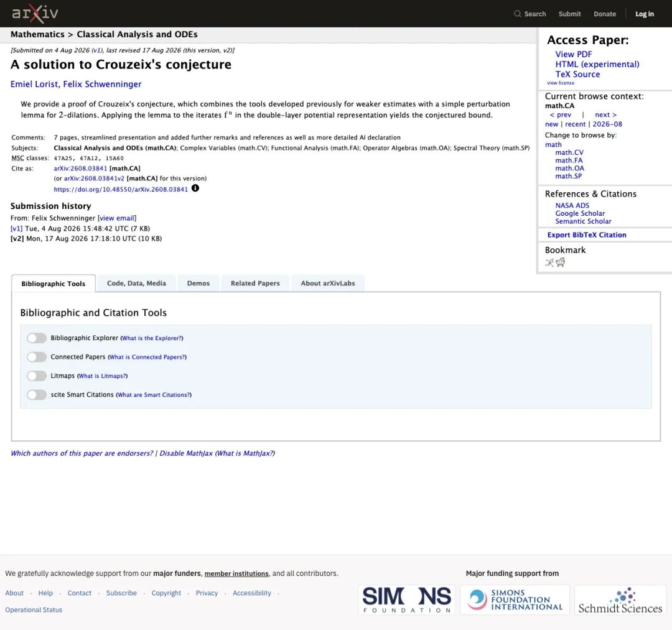Open the arXiv logo home link
The image size is (672, 630).
pos(35,14)
